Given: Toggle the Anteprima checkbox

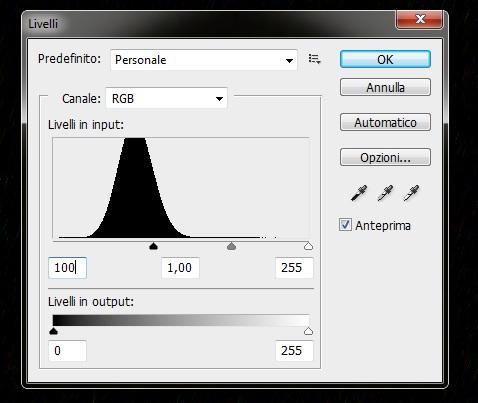Looking at the screenshot, I should [x=345, y=225].
